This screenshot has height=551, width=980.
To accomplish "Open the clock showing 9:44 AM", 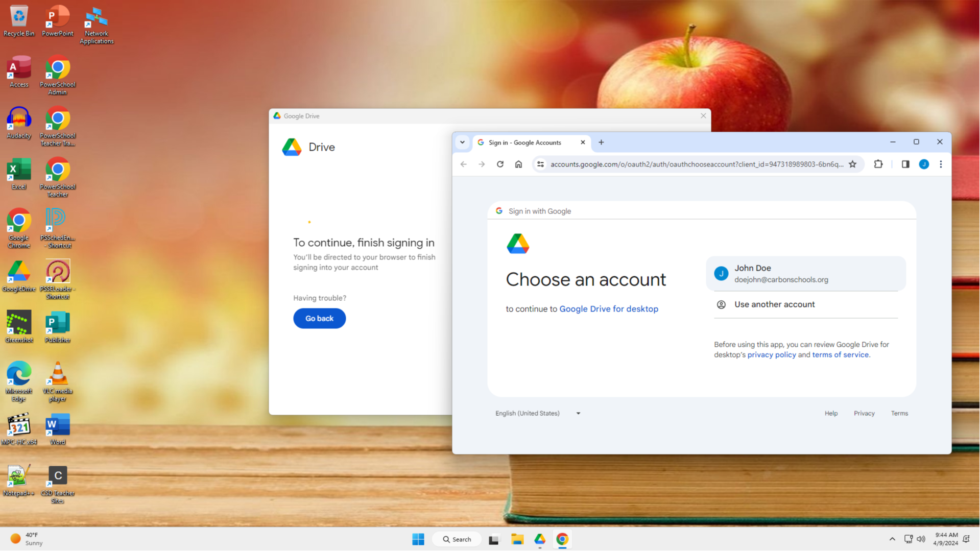I will pyautogui.click(x=946, y=539).
